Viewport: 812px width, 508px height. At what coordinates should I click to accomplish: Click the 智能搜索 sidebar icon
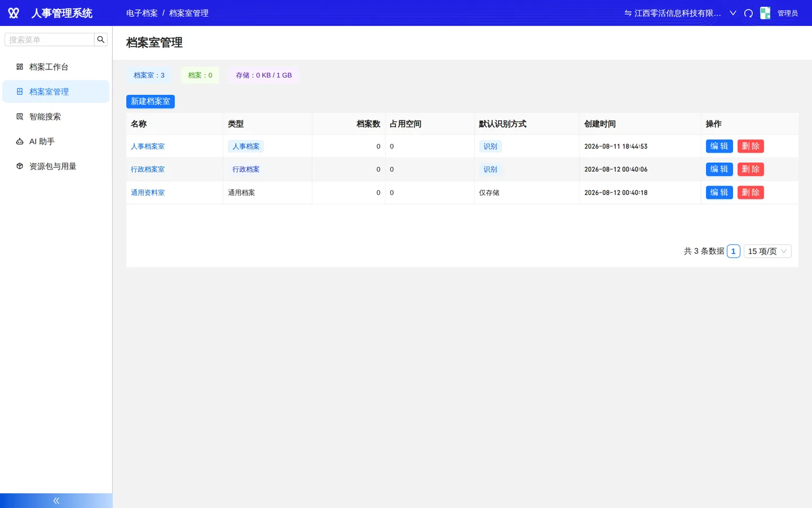pos(20,116)
